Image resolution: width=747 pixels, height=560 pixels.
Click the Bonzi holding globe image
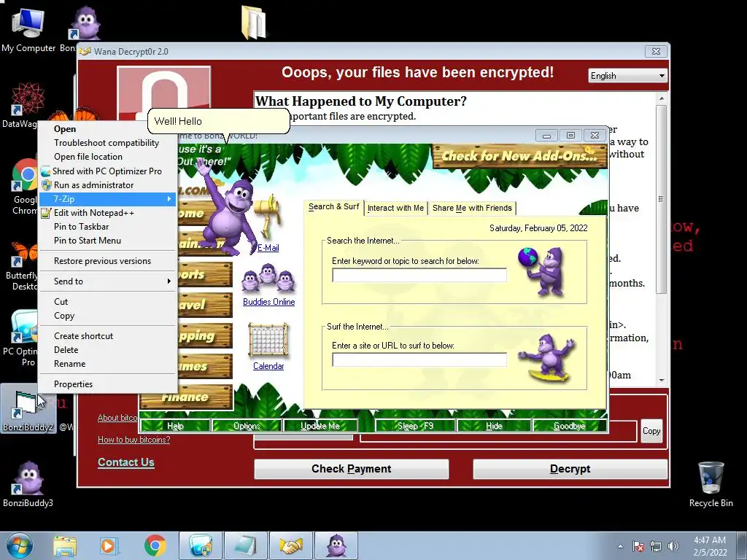(x=543, y=271)
